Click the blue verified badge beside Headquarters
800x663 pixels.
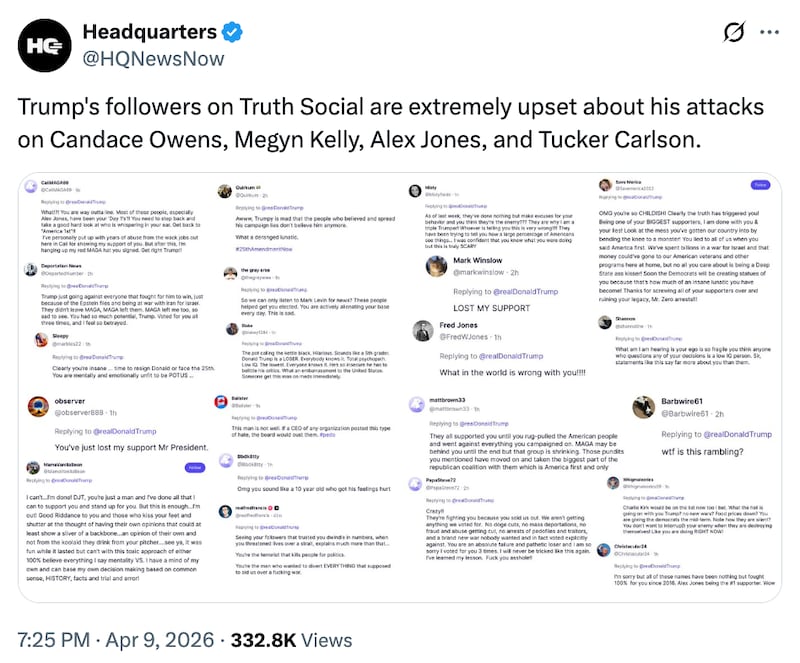coord(234,31)
